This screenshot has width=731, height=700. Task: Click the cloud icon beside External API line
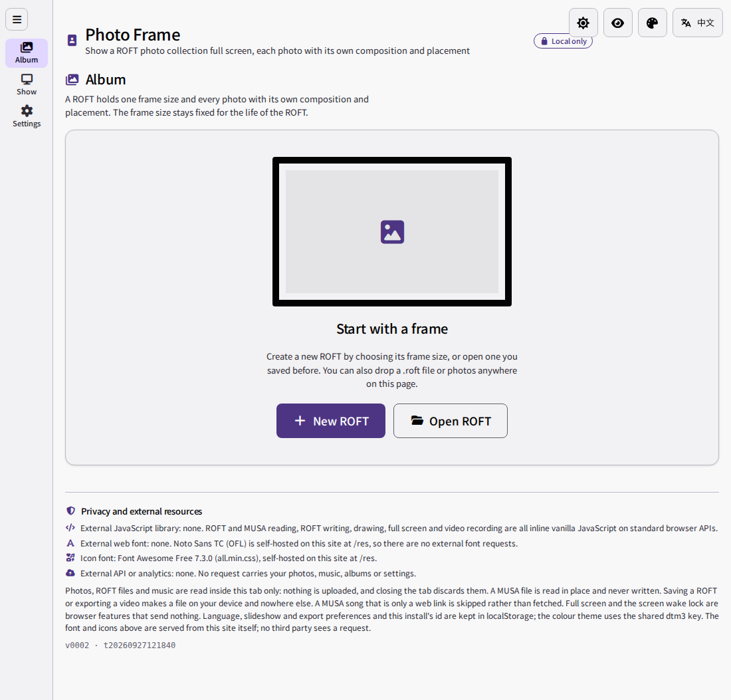pos(70,572)
